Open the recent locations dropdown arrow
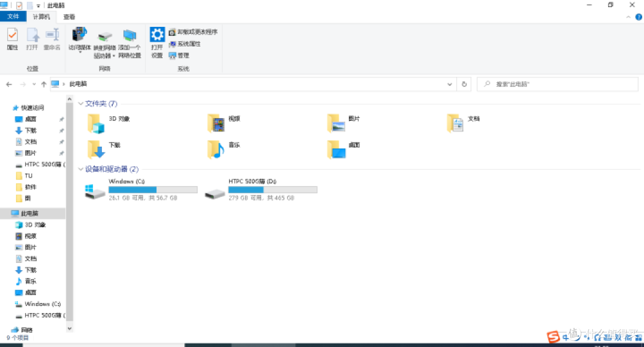The height and width of the screenshot is (347, 644). coord(34,84)
